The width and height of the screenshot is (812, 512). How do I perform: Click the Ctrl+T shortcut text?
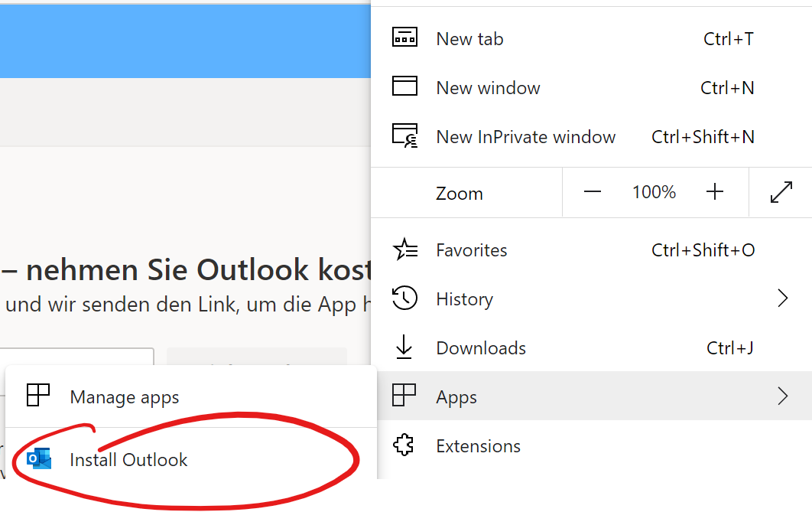coord(728,39)
